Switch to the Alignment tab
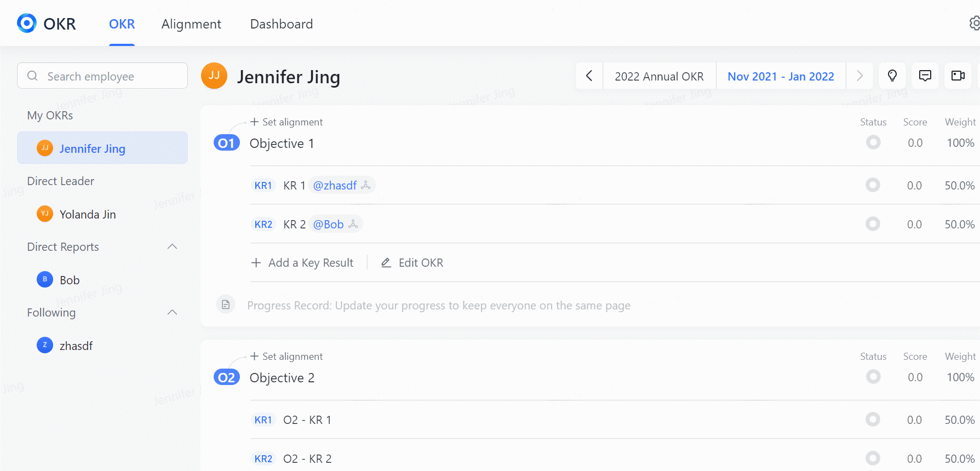The image size is (980, 471). click(191, 24)
